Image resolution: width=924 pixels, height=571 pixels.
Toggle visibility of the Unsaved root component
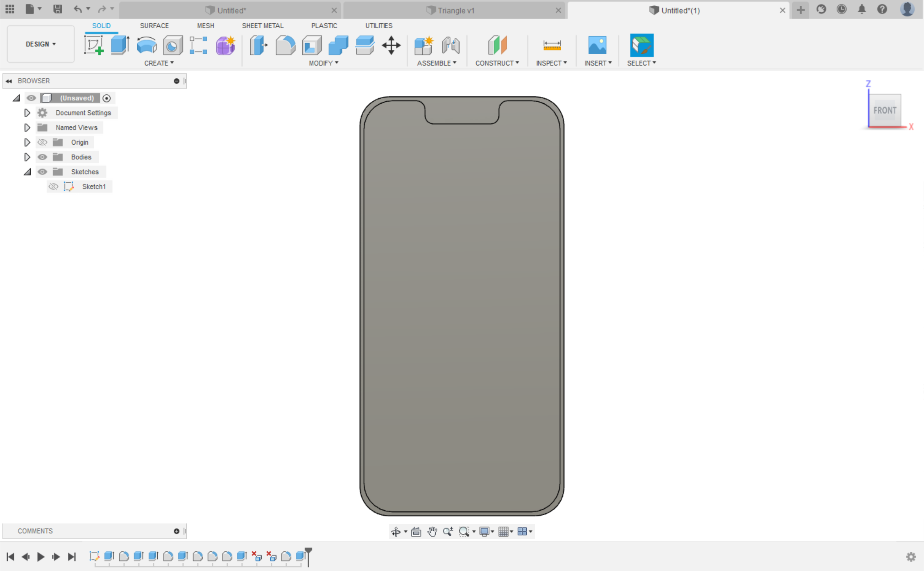31,98
